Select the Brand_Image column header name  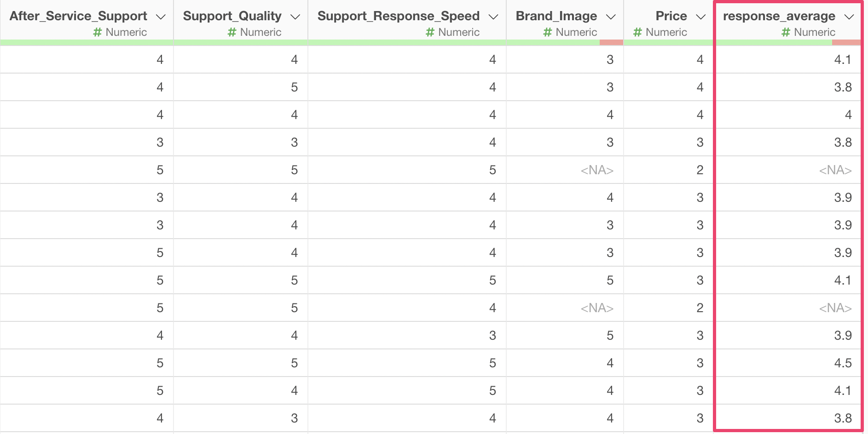point(556,16)
